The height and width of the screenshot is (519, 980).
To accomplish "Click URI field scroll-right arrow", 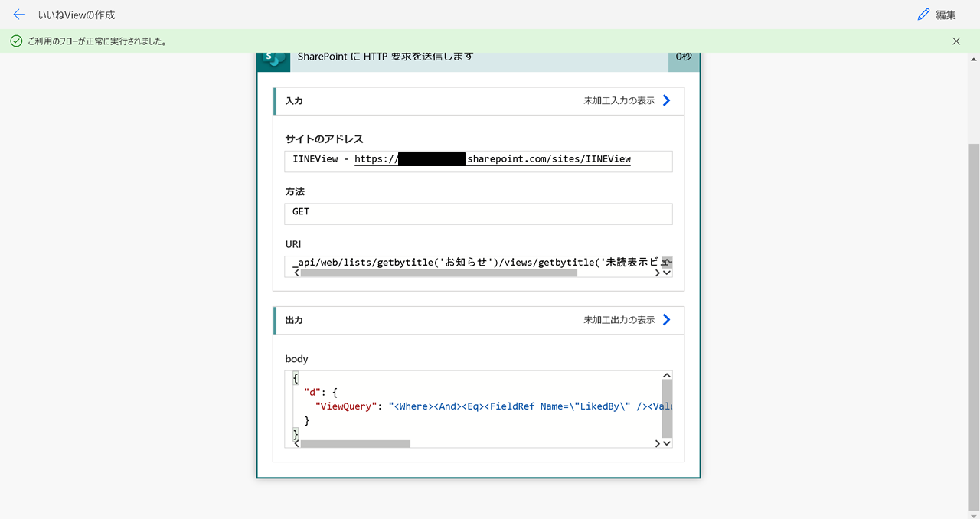I will click(x=657, y=273).
